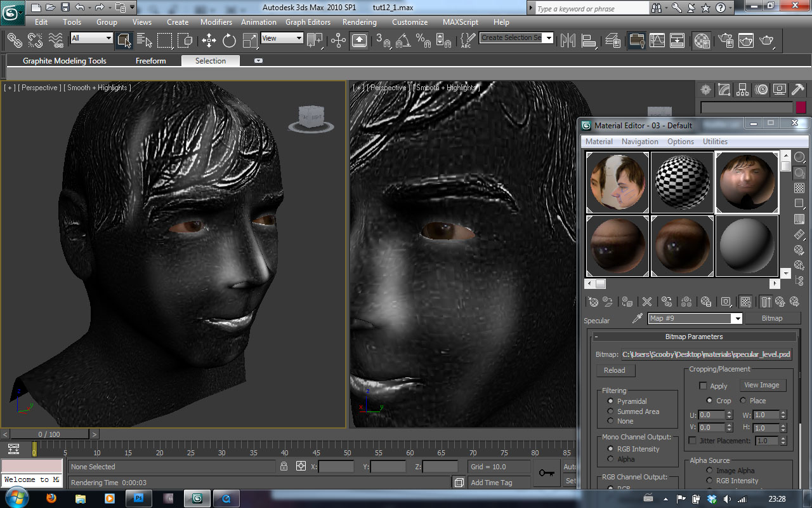Click the material eyedropper pick tool
Viewport: 812px width, 508px height.
pyautogui.click(x=638, y=317)
